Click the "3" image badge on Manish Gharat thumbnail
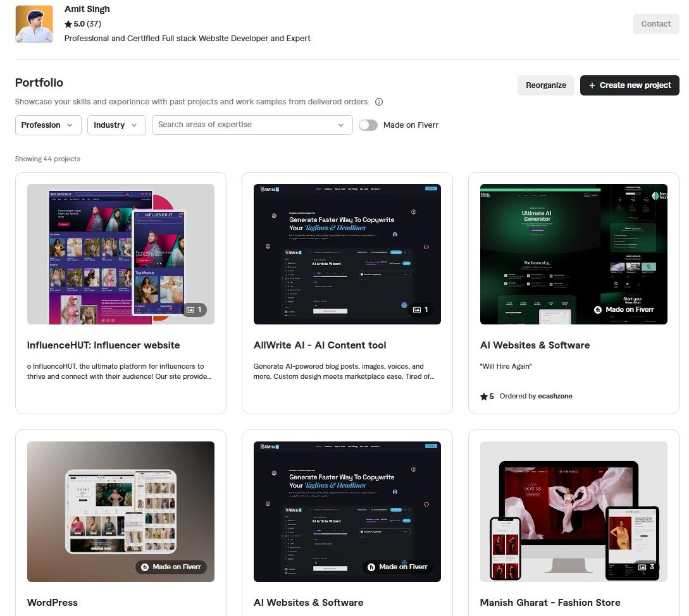 647,567
